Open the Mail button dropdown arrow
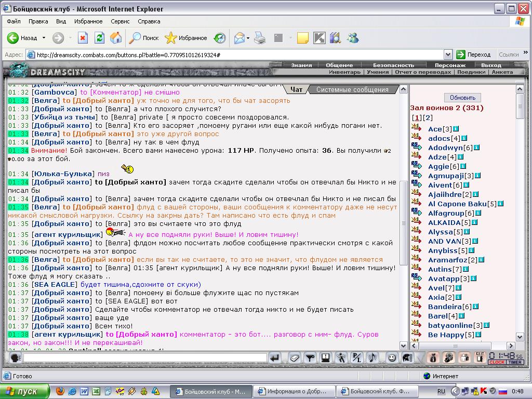This screenshot has height=399, width=532. pos(248,38)
